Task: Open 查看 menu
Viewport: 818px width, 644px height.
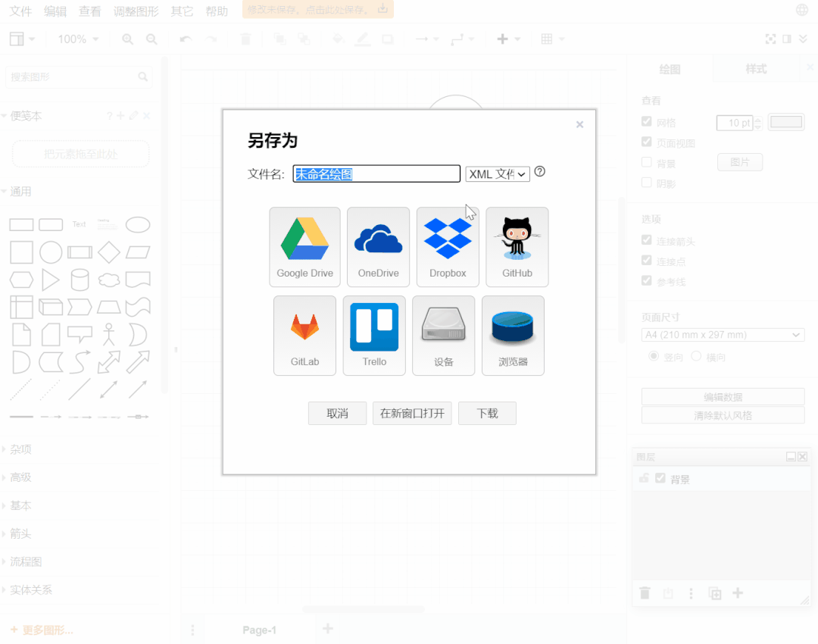Action: pos(89,11)
